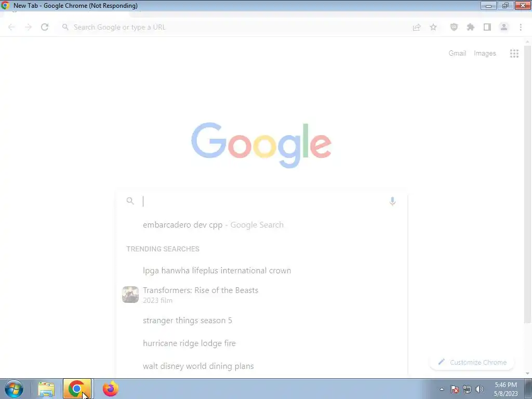The height and width of the screenshot is (399, 532).
Task: Open the profile avatar icon
Action: pos(504,27)
